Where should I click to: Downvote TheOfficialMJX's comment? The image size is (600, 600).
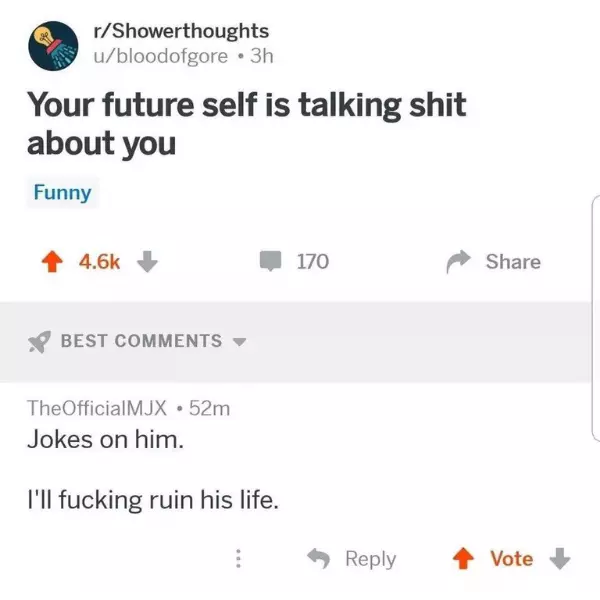click(561, 559)
